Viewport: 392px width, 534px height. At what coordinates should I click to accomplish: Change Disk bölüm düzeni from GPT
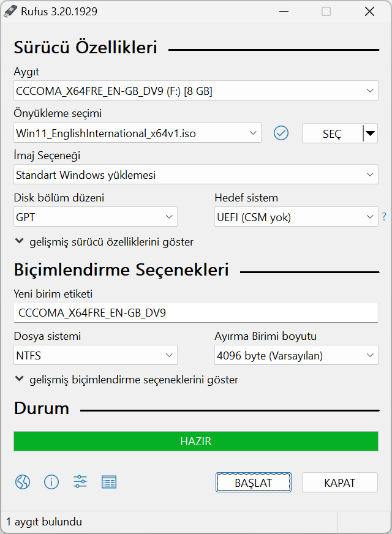pyautogui.click(x=96, y=217)
